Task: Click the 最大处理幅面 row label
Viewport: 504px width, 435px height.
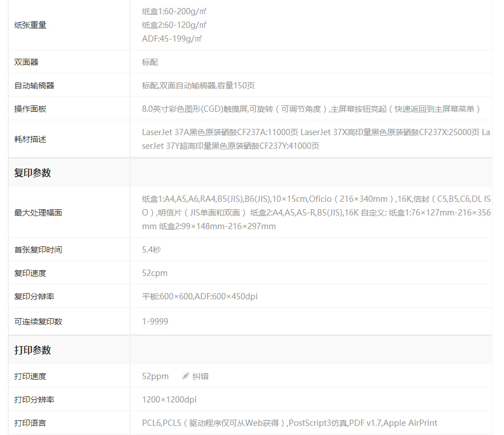Action: 38,213
